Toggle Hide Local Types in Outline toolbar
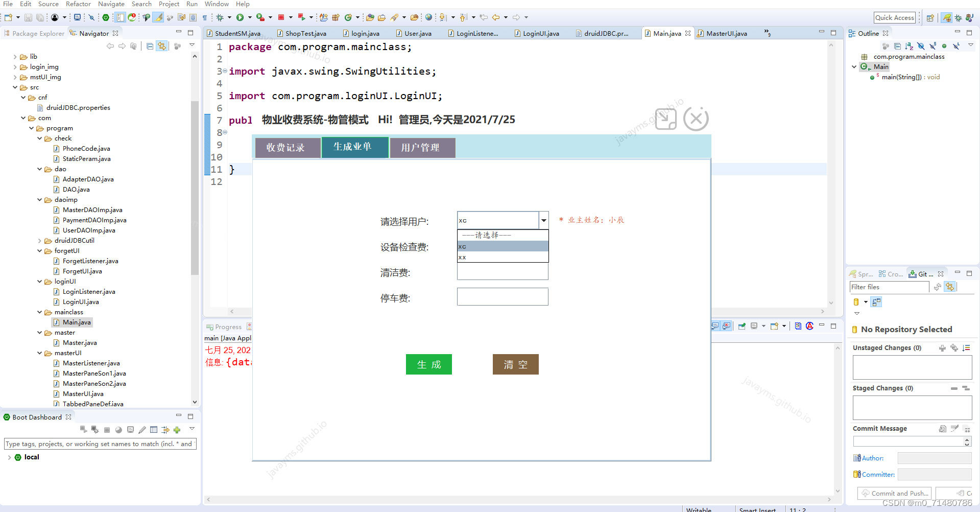This screenshot has height=512, width=980. click(x=956, y=46)
